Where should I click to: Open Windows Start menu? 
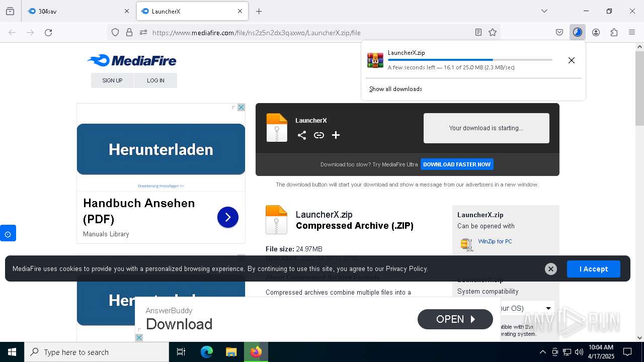(12, 352)
